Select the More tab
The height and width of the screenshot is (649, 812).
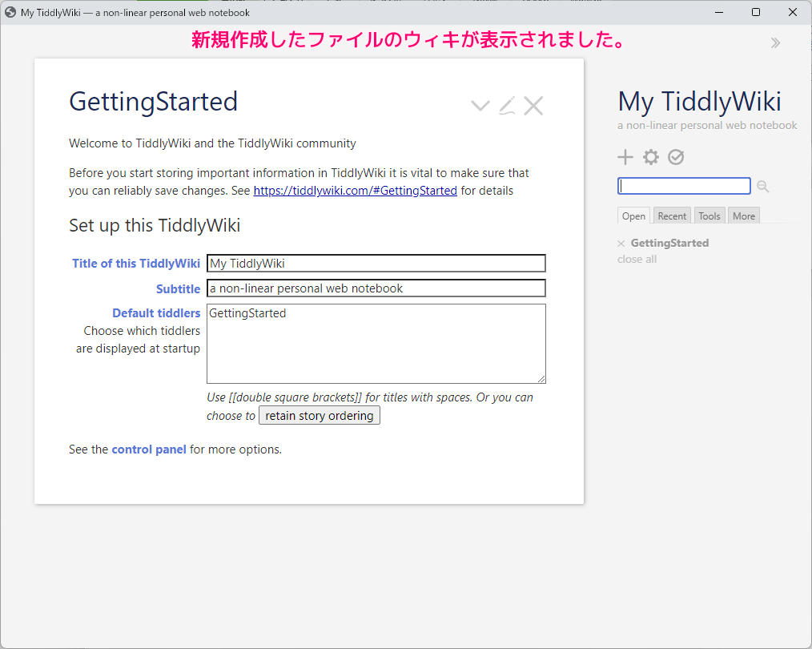click(x=743, y=215)
